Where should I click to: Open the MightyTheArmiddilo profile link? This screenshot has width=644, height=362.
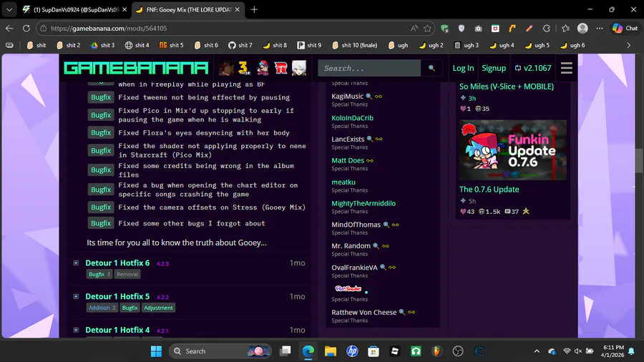pos(364,203)
